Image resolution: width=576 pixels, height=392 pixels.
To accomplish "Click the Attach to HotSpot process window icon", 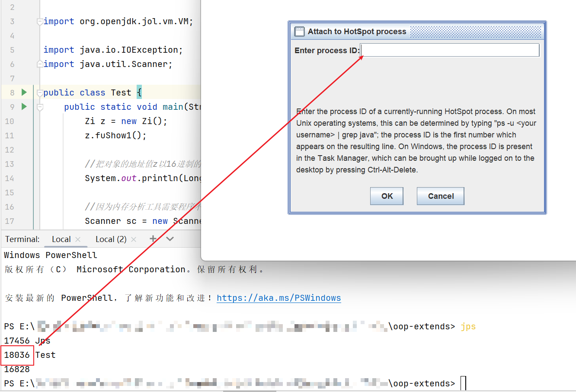I will [x=299, y=32].
